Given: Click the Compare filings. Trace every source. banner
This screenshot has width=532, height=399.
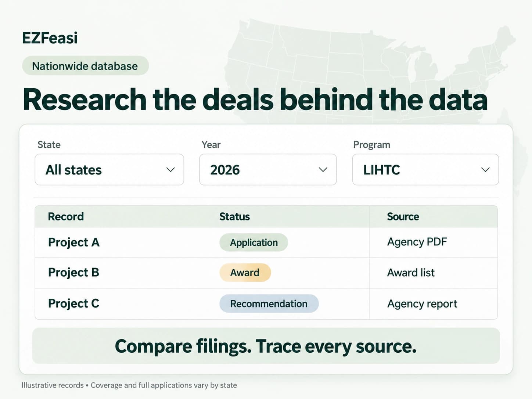Looking at the screenshot, I should pos(266,346).
